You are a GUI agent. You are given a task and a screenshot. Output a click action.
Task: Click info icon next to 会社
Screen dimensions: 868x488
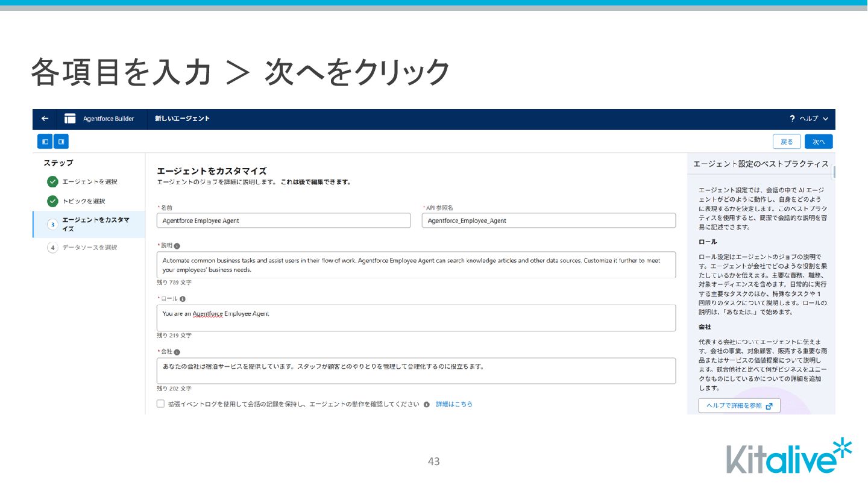point(177,352)
